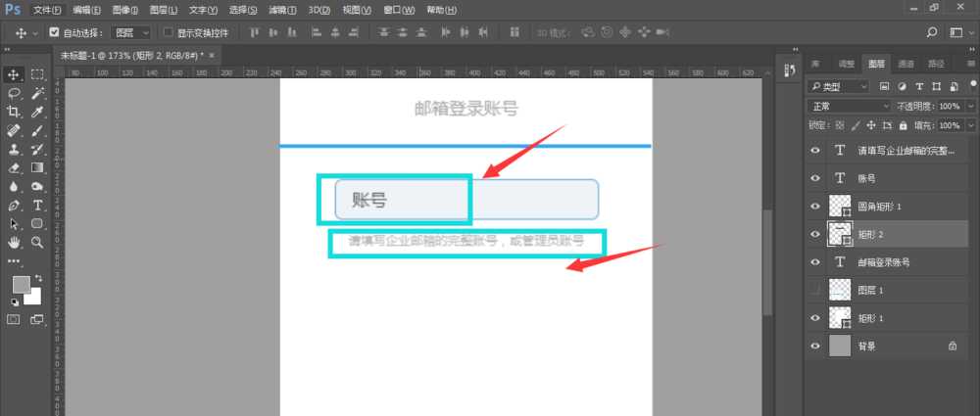Select the Crop tool
Viewport: 980px width, 416px height.
[x=15, y=113]
